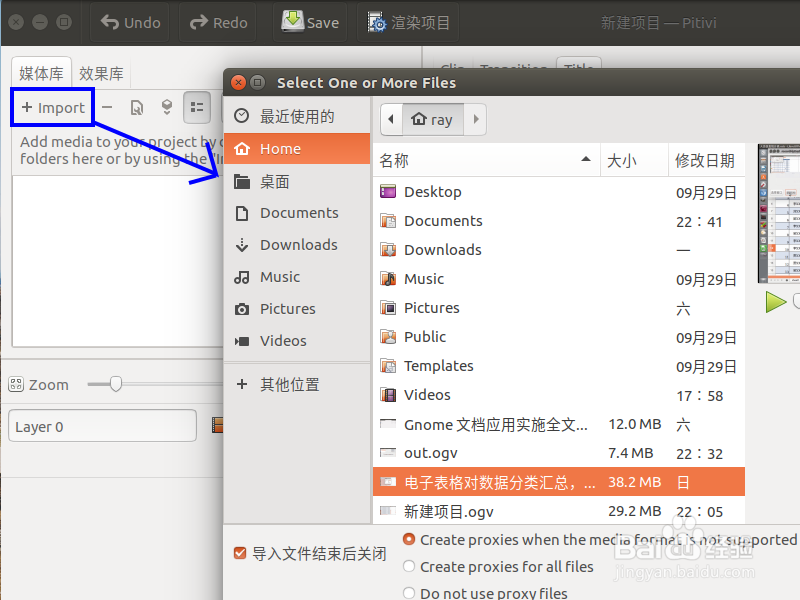Adjust the Zoom slider handle
This screenshot has height=600, width=800.
point(116,384)
